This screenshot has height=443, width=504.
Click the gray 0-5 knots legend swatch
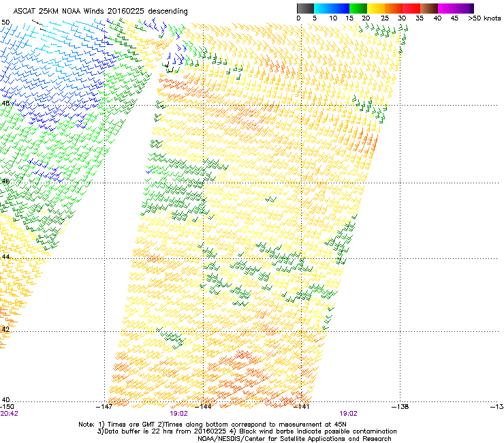pos(305,8)
